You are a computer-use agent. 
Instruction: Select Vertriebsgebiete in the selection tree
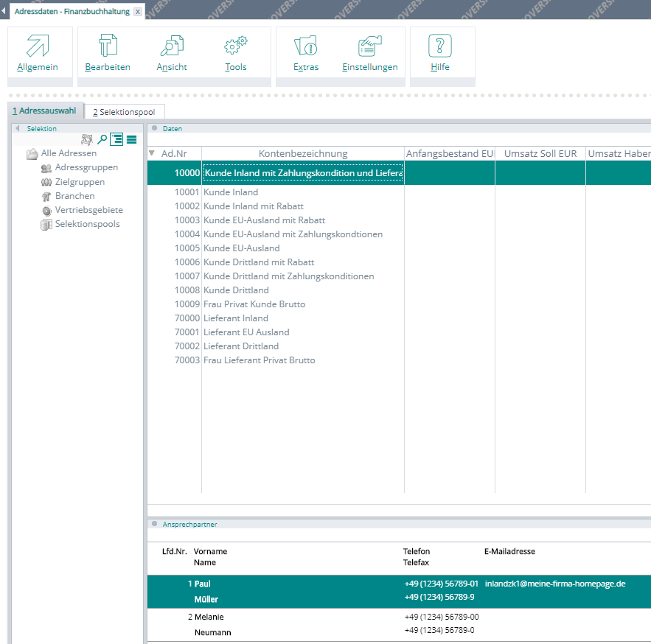point(87,210)
